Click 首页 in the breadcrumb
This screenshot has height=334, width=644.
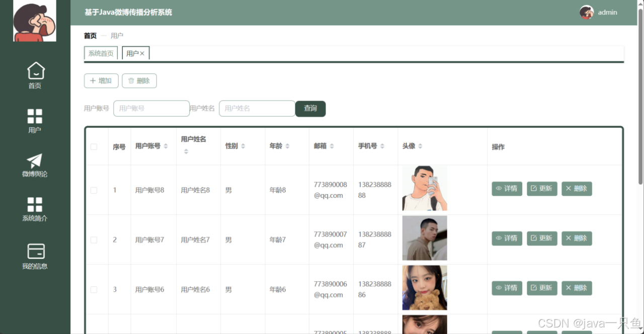pyautogui.click(x=90, y=36)
